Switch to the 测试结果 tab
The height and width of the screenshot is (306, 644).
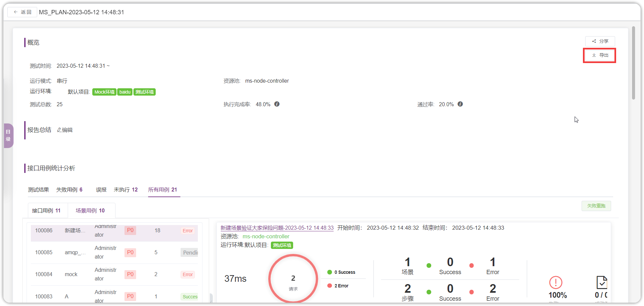pyautogui.click(x=39, y=190)
